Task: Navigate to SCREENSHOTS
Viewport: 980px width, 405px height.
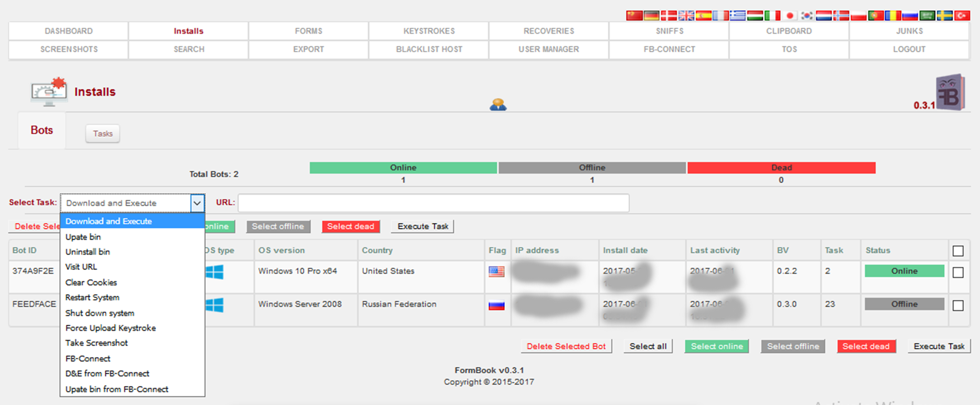Action: 69,49
